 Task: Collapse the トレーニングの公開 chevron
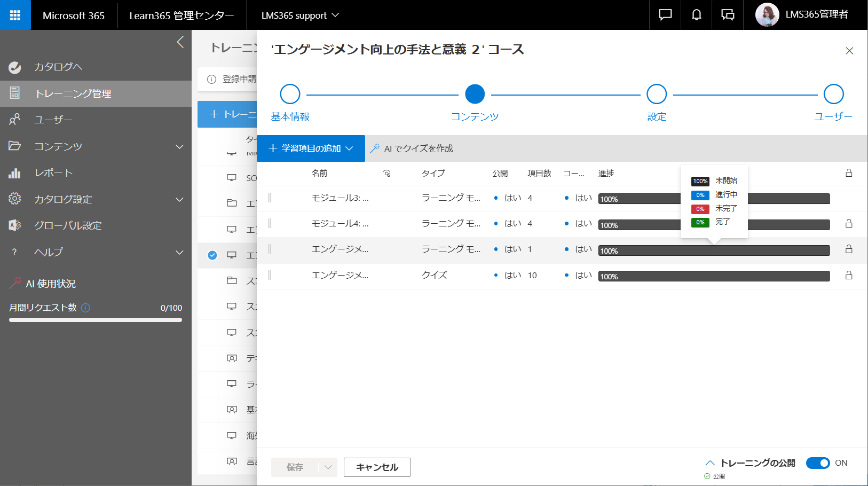pyautogui.click(x=710, y=463)
